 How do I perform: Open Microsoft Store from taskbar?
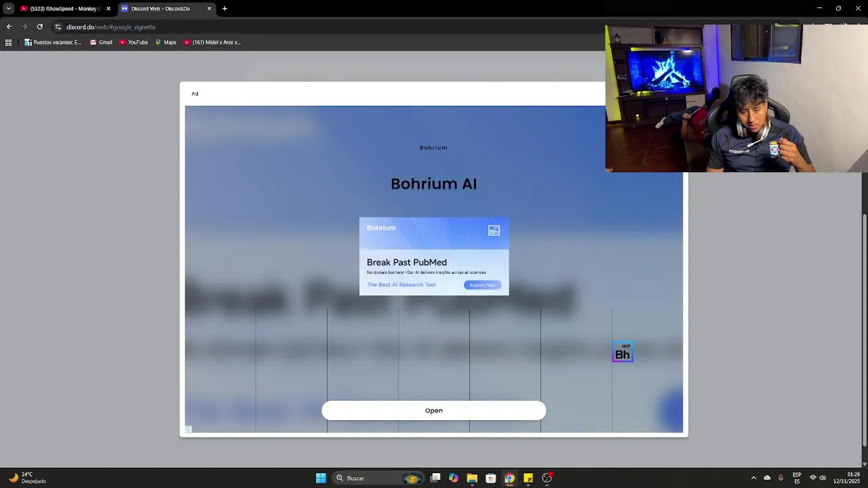pyautogui.click(x=491, y=478)
